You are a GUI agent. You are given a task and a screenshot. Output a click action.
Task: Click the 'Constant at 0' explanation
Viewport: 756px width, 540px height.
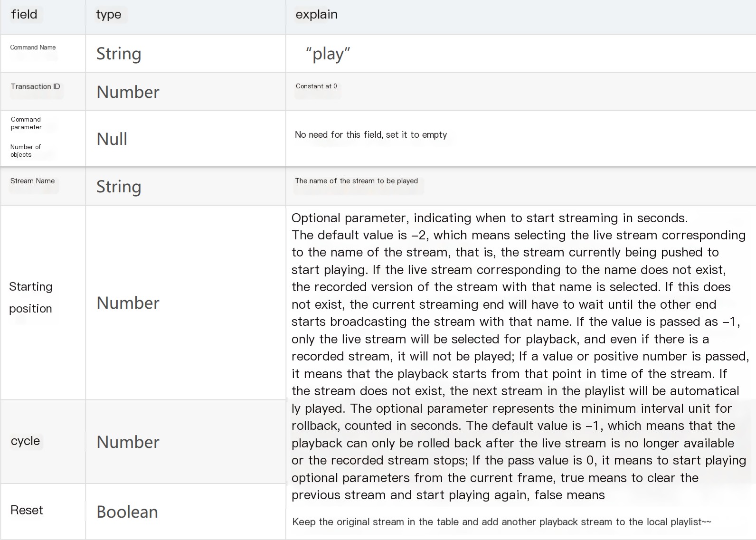click(316, 86)
